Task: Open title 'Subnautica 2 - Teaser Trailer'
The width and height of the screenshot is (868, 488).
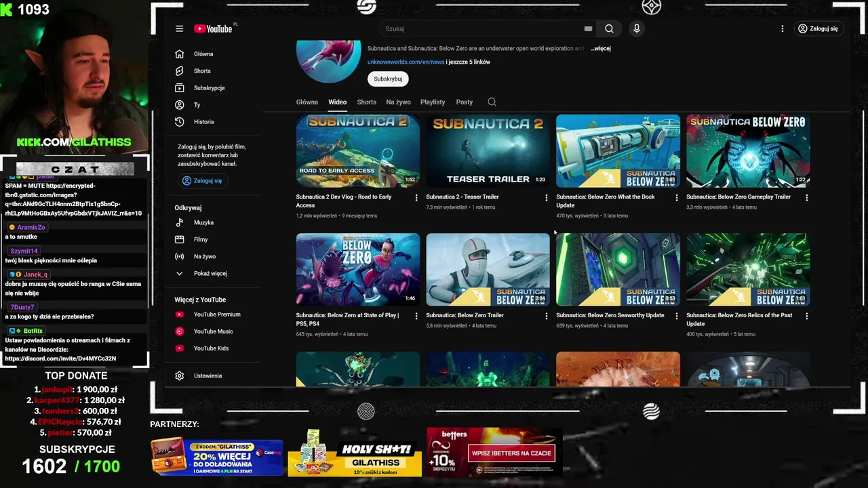Action: (x=462, y=197)
